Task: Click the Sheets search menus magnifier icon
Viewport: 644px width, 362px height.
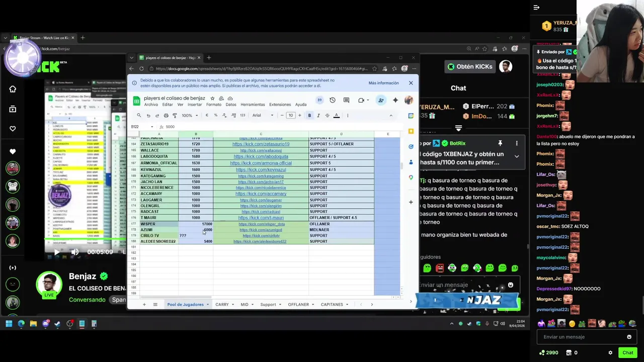Action: [139, 116]
